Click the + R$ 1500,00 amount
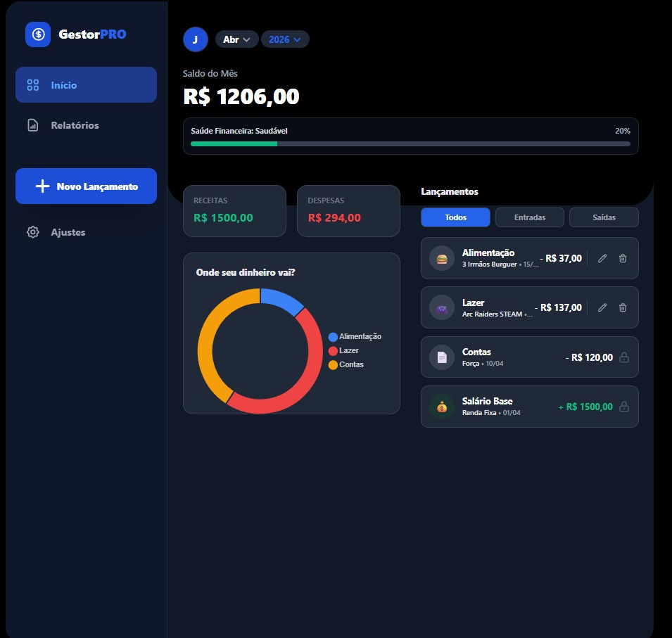This screenshot has width=672, height=638. pos(585,407)
